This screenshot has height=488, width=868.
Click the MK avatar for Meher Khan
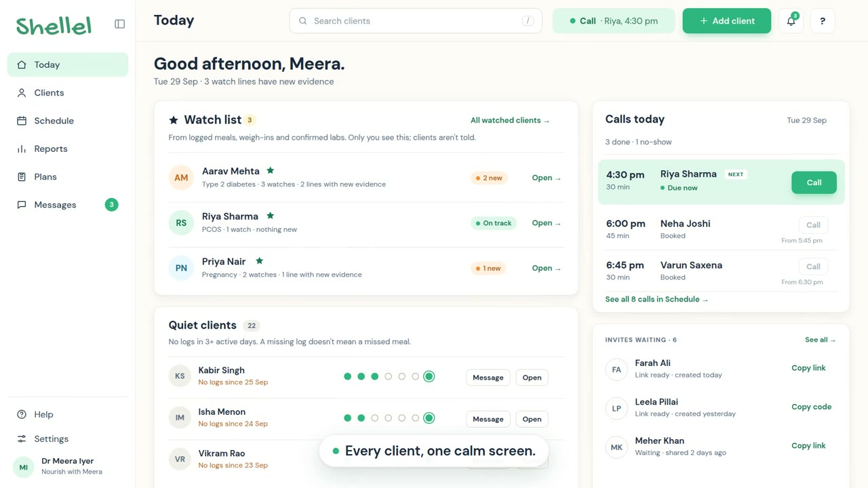tap(616, 447)
